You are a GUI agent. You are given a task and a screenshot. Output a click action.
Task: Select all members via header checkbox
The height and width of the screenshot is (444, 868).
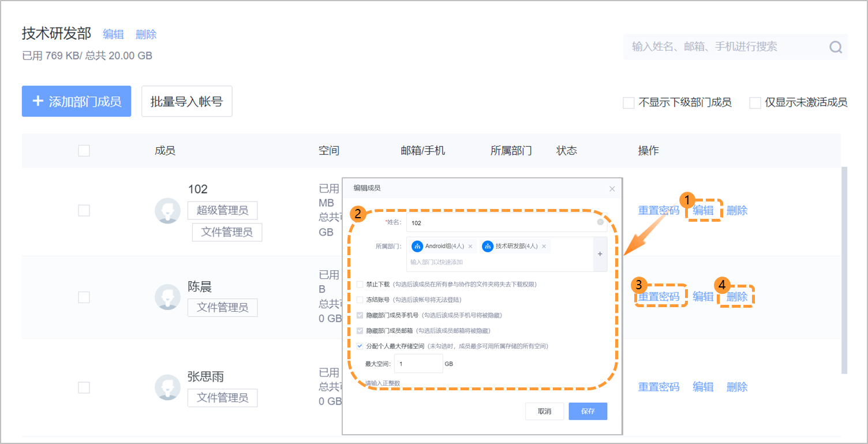[x=84, y=151]
